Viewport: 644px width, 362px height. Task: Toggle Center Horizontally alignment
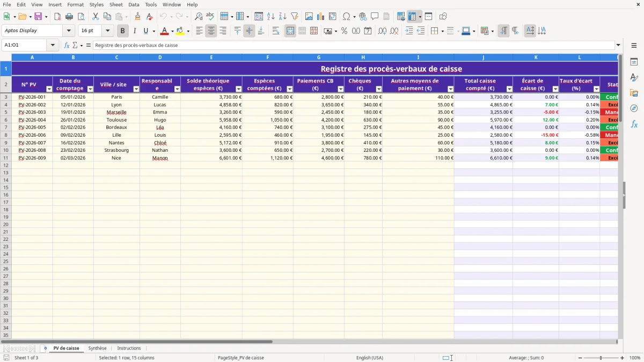coord(211,31)
